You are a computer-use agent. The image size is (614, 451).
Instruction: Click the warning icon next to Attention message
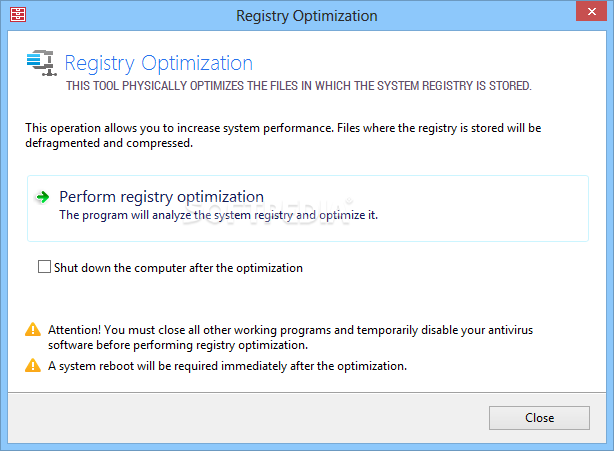click(34, 329)
